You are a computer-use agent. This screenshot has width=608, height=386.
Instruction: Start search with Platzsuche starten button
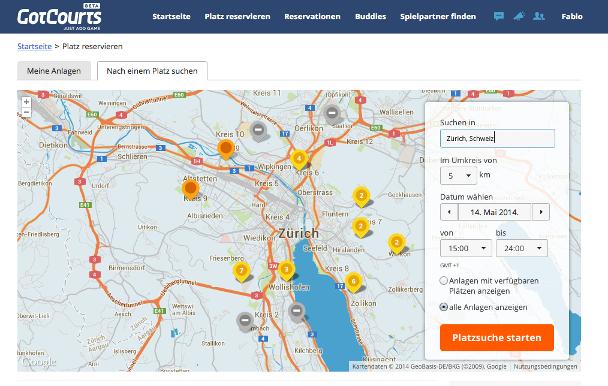point(497,338)
